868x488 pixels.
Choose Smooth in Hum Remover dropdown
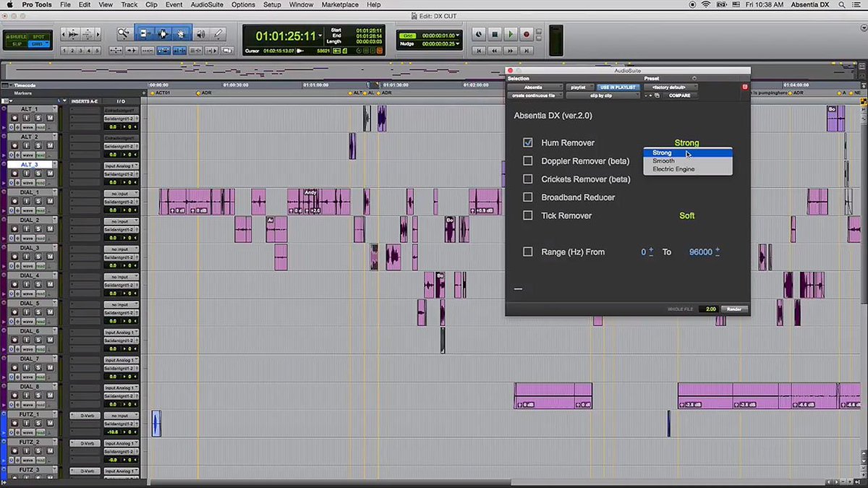pyautogui.click(x=688, y=160)
